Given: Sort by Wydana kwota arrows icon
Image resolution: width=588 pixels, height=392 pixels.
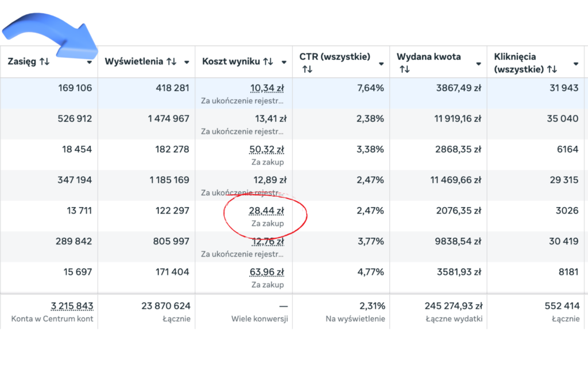Looking at the screenshot, I should pyautogui.click(x=405, y=69).
